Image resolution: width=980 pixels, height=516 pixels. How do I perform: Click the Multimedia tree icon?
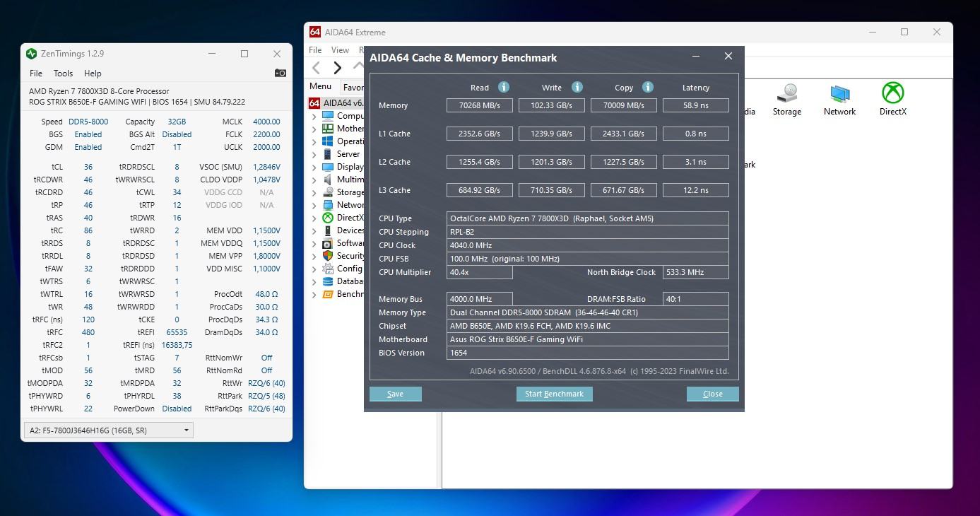[x=328, y=180]
